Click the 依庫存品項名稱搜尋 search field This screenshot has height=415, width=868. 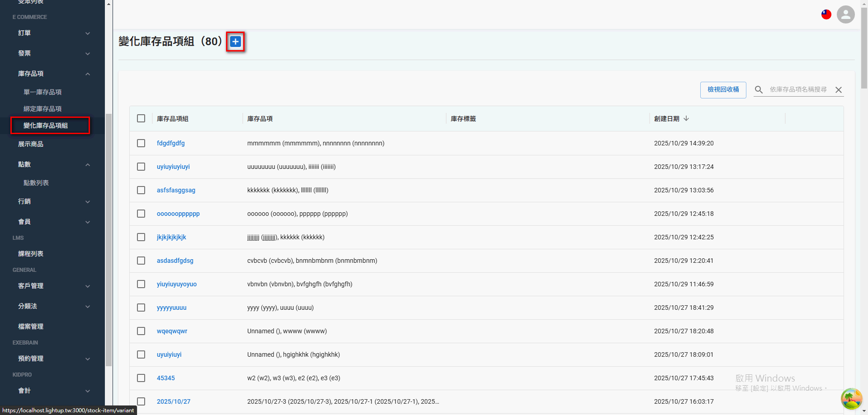798,89
